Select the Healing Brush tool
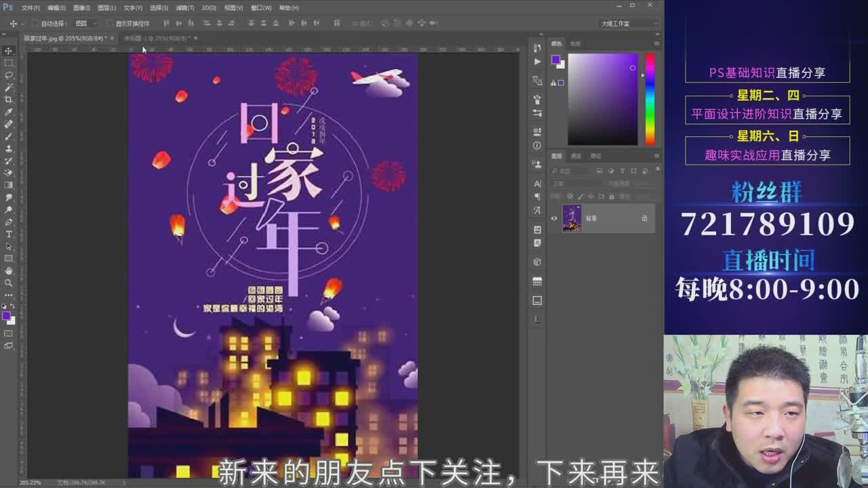This screenshot has height=488, width=868. pyautogui.click(x=9, y=124)
